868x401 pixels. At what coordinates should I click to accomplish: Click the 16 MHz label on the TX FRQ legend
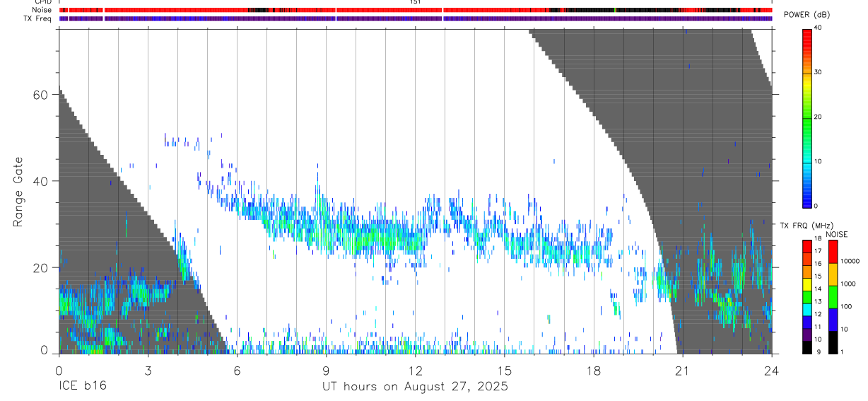tap(817, 264)
